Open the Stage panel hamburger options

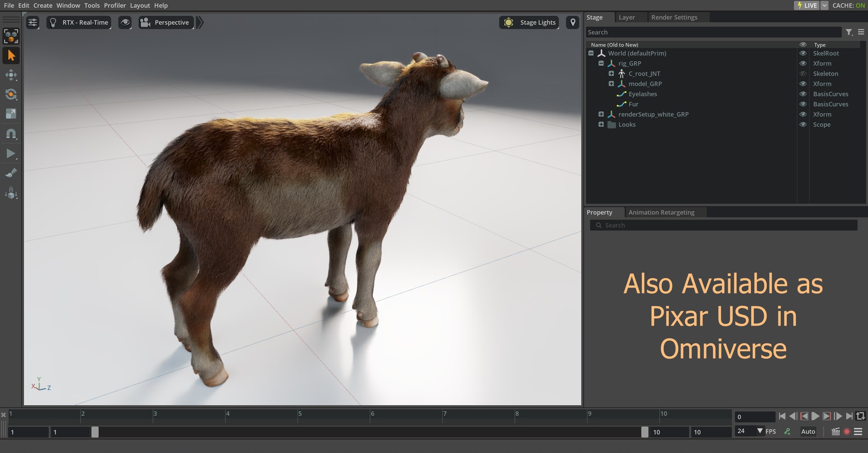point(861,32)
